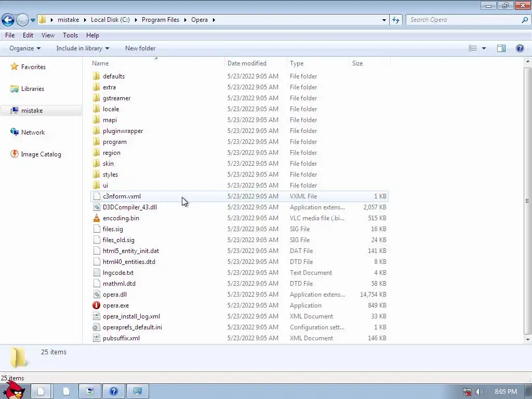
Task: Open Include in library dropdown
Action: point(83,48)
